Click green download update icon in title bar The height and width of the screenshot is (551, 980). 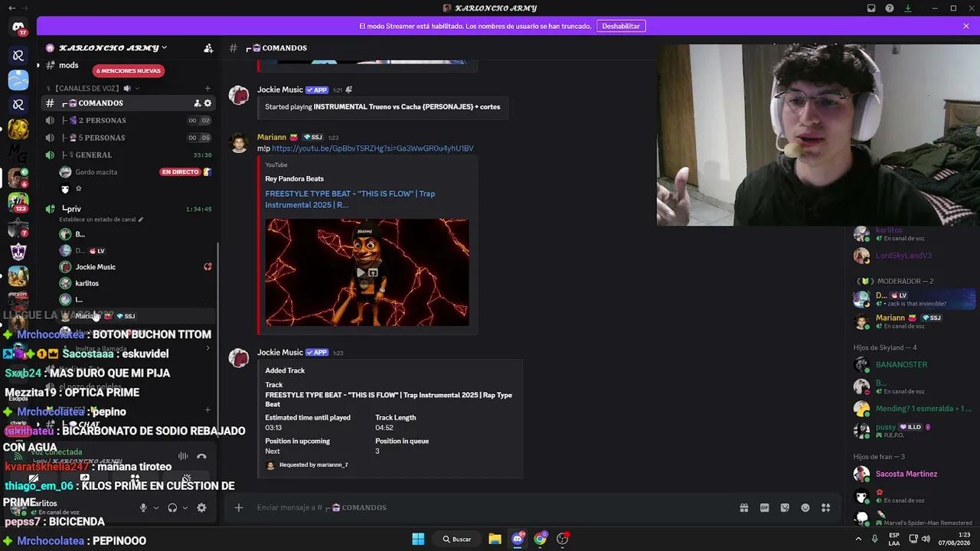coord(908,8)
